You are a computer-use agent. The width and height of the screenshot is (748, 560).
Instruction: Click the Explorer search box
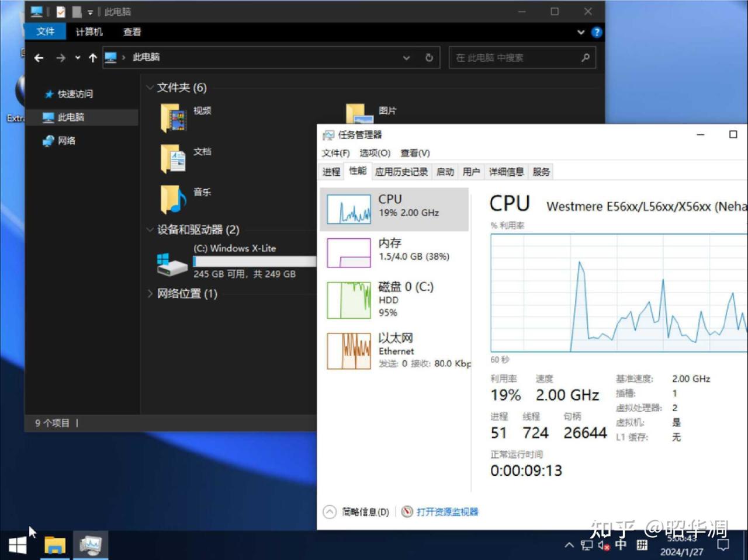tap(522, 58)
